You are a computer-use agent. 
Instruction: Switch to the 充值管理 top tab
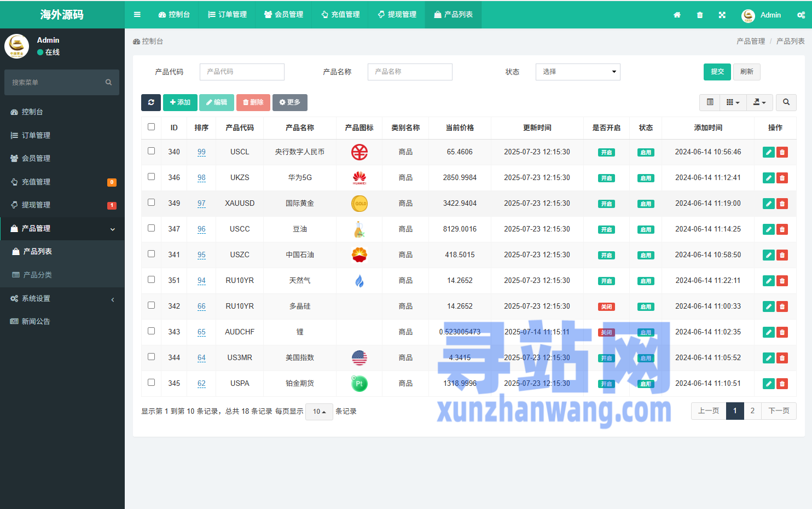340,15
